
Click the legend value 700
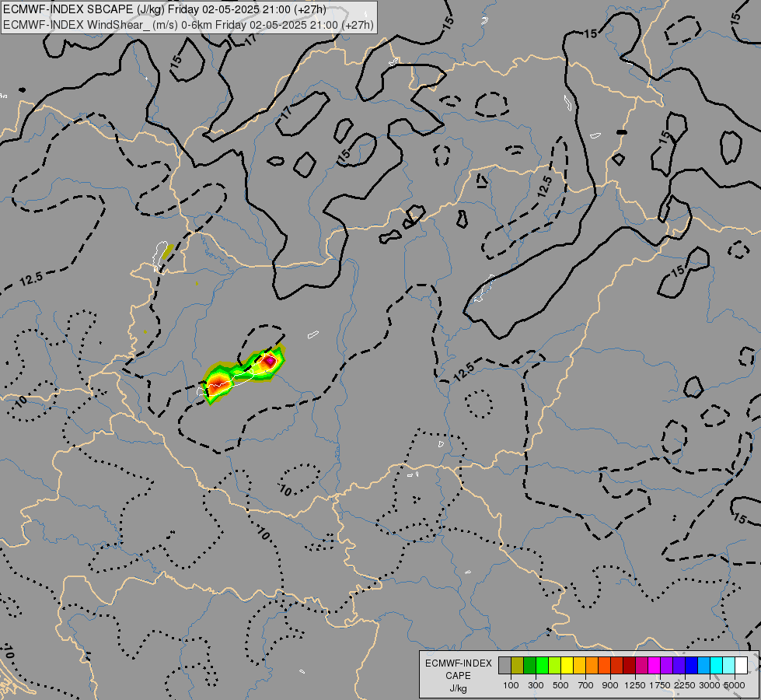coord(586,685)
